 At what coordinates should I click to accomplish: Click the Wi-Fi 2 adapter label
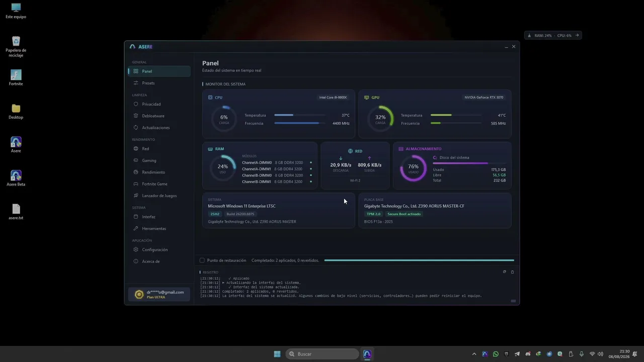tap(355, 180)
